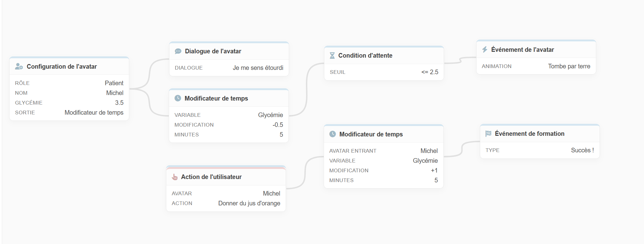Click the speech bubble dialogue icon
This screenshot has width=644, height=244.
178,51
